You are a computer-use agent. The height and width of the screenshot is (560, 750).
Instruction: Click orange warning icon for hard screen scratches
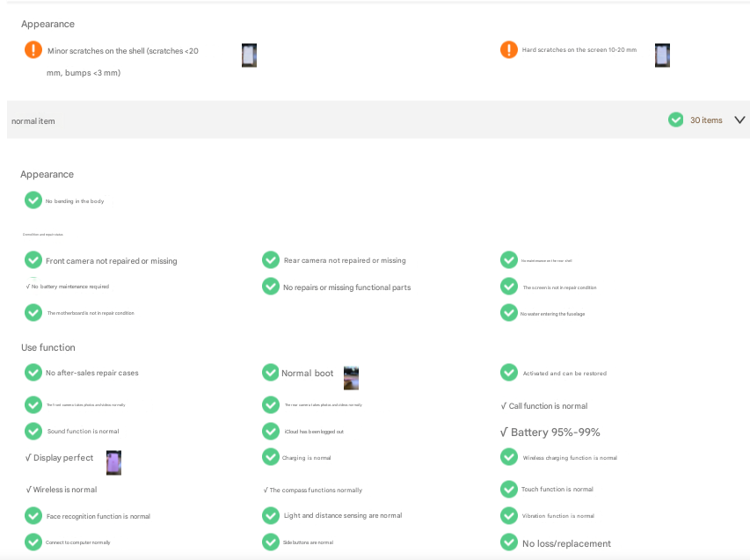click(x=509, y=50)
